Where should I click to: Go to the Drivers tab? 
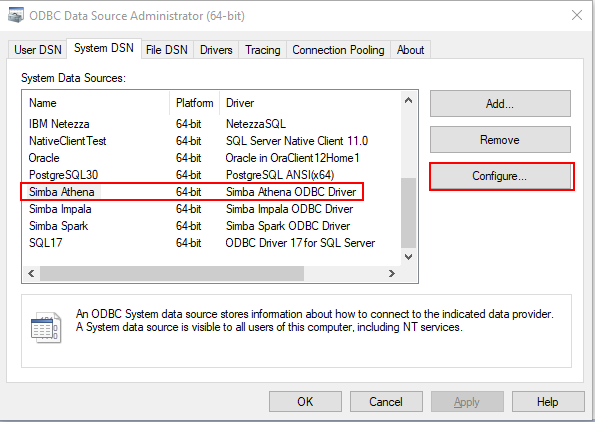coord(216,50)
